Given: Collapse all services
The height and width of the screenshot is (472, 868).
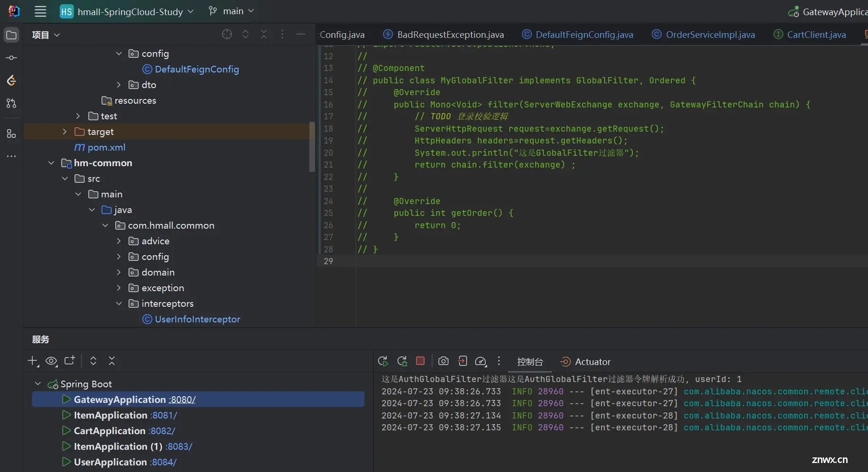Looking at the screenshot, I should click(x=112, y=361).
